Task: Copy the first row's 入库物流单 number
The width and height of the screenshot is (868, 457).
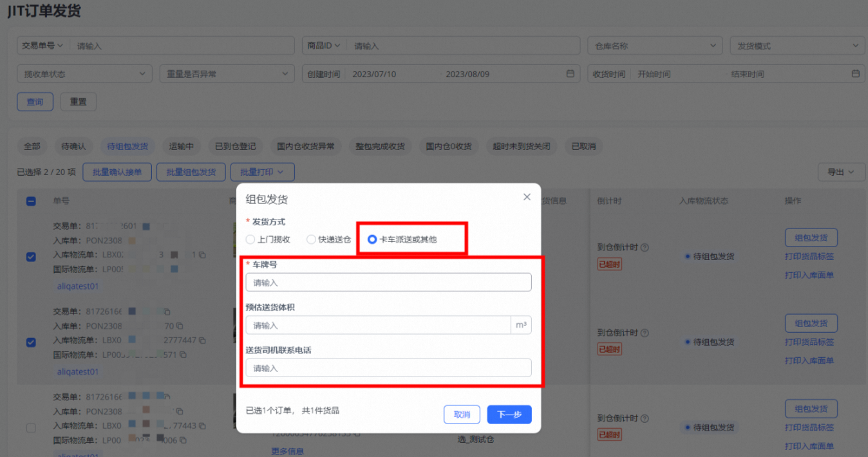Action: click(x=202, y=256)
